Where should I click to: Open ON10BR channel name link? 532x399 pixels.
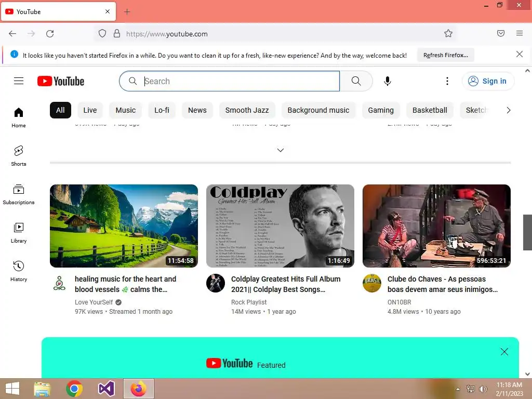[399, 302]
